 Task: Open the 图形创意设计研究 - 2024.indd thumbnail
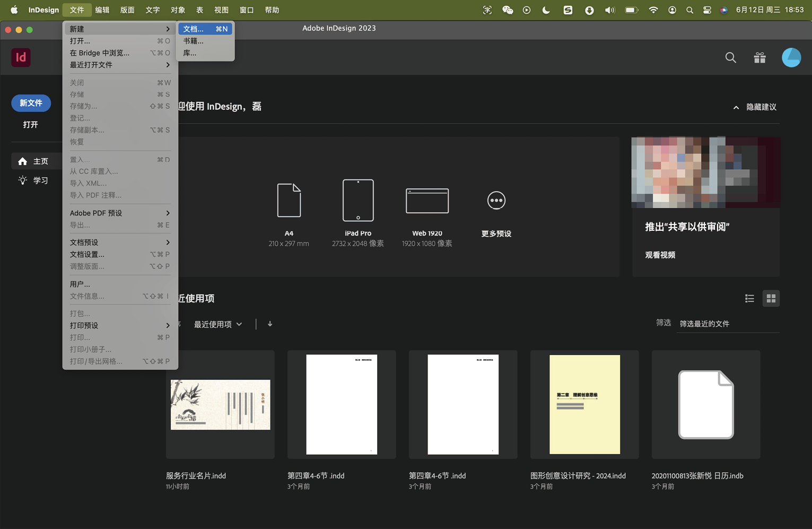[584, 404]
